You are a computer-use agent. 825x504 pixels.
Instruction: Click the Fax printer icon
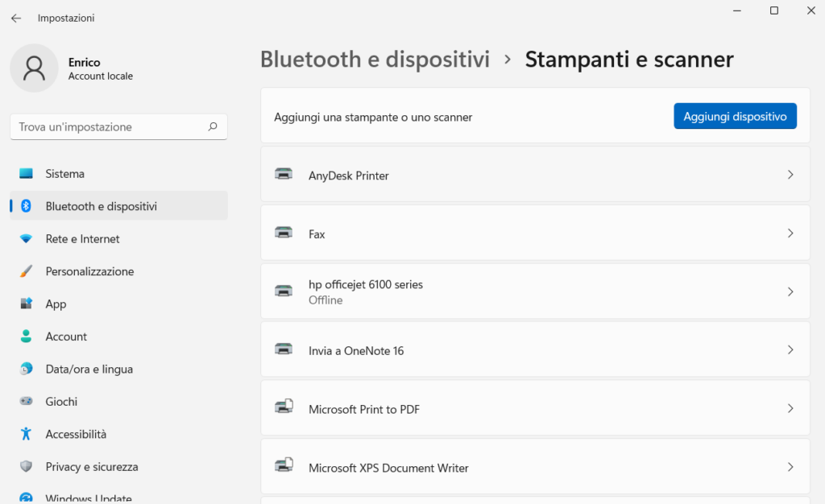(284, 233)
